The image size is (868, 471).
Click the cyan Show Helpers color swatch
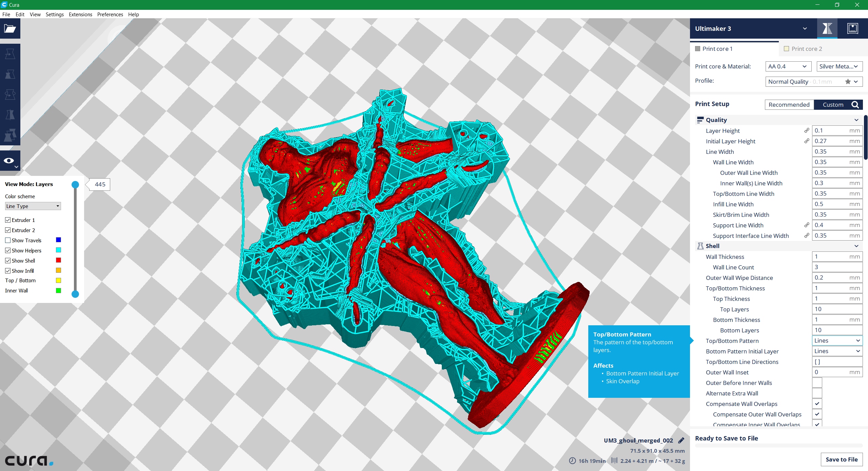[58, 250]
